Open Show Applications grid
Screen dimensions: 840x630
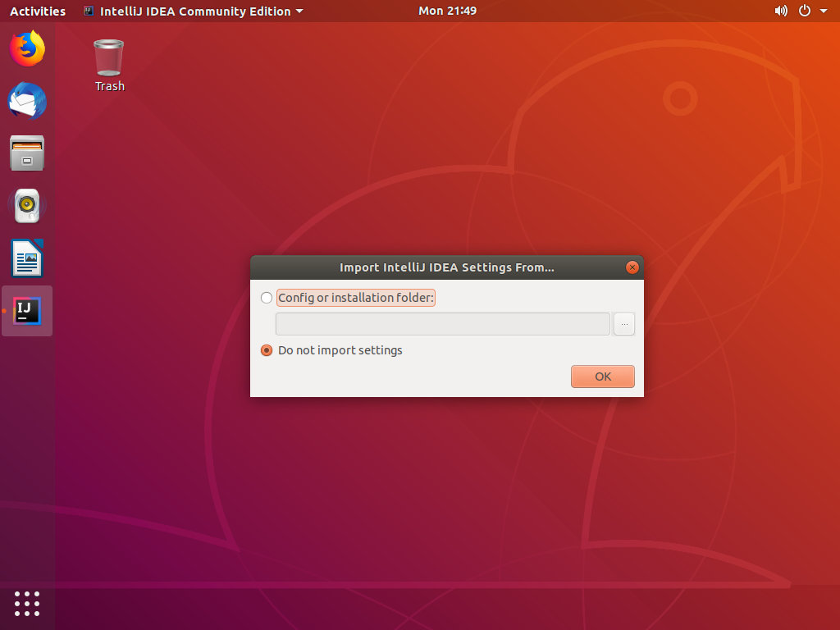coord(27,604)
